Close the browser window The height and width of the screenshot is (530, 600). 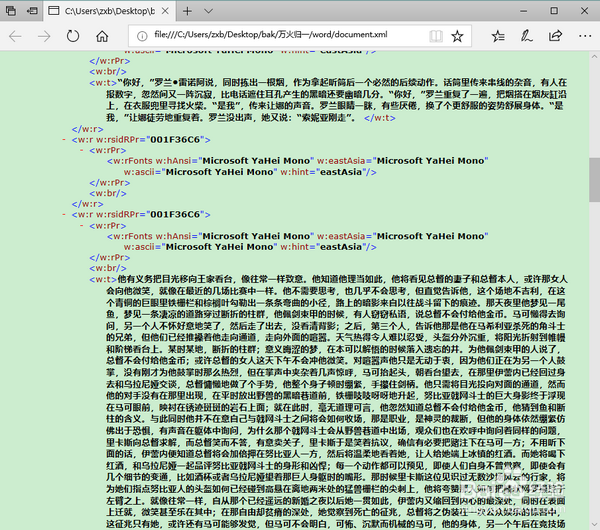coord(584,11)
